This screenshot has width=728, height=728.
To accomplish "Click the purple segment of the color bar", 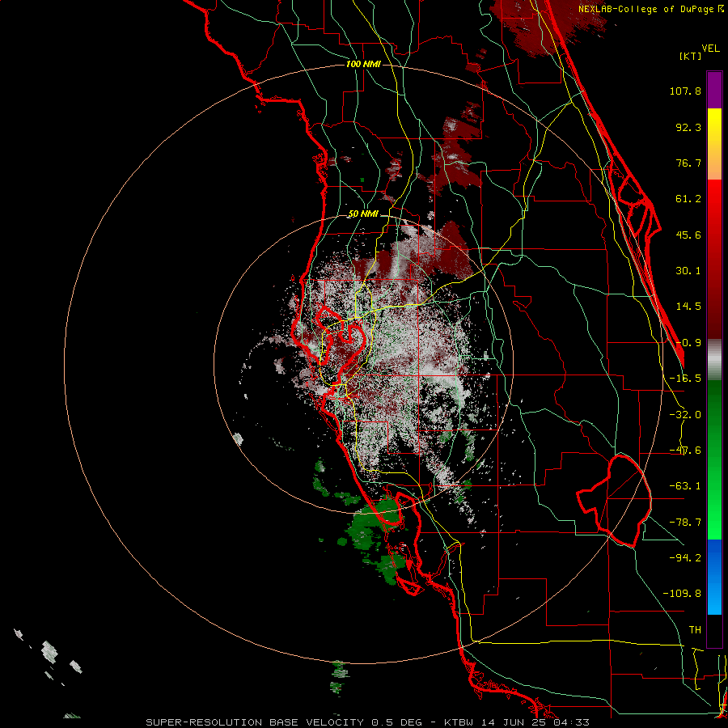I will coord(714,90).
